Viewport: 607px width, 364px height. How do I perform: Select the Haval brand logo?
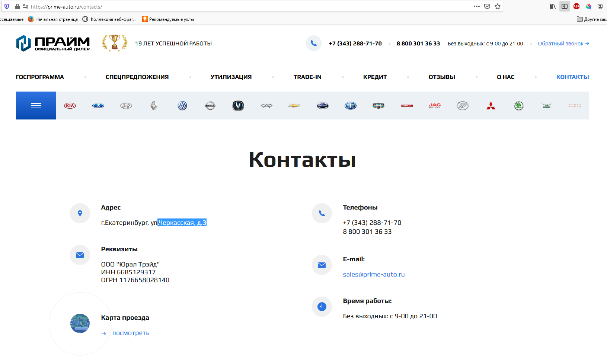coord(407,106)
